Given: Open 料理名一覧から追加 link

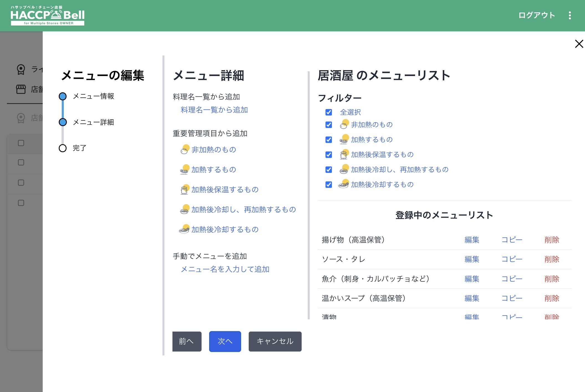Looking at the screenshot, I should [x=214, y=110].
